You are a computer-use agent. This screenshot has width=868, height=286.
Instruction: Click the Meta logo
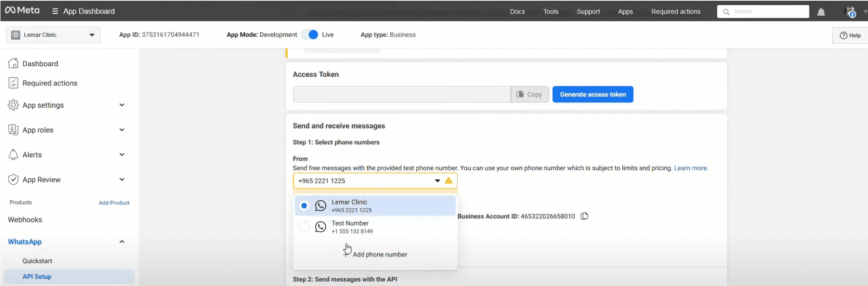[22, 10]
